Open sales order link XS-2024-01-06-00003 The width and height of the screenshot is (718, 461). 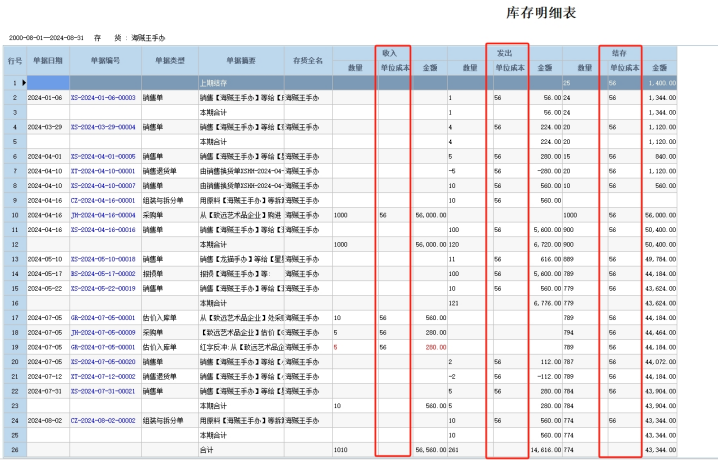point(103,98)
